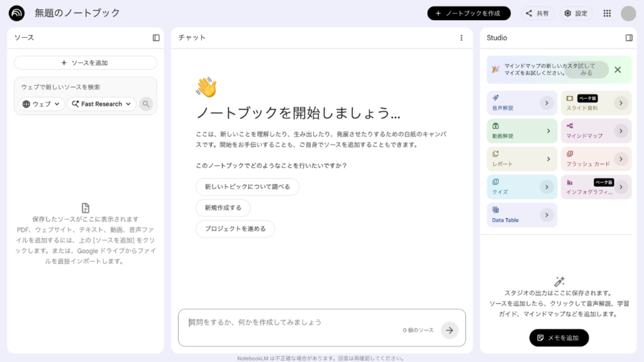Open 設定 settings
Screen dimensions: 644x362
pyautogui.click(x=576, y=13)
